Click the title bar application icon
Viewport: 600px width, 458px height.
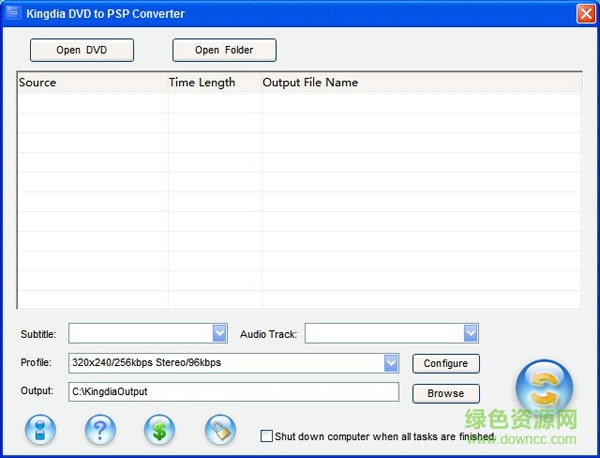14,13
